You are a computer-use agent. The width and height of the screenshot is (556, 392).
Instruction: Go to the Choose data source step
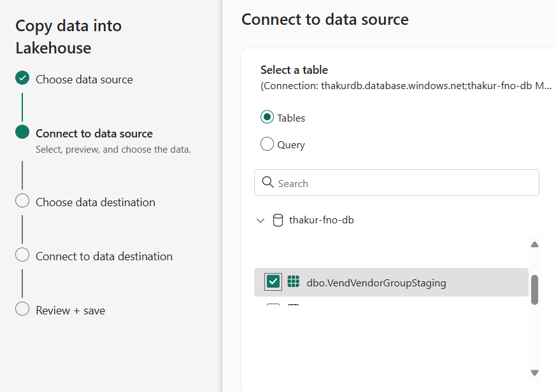pyautogui.click(x=84, y=80)
